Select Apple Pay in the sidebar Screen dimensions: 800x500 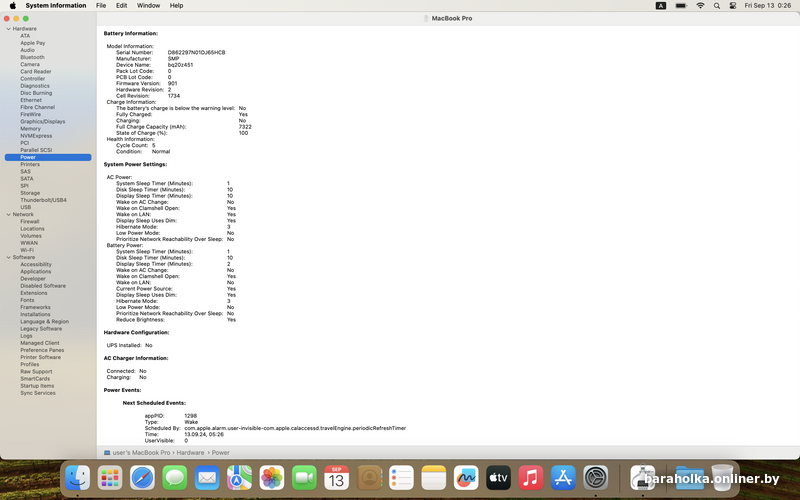click(x=33, y=43)
